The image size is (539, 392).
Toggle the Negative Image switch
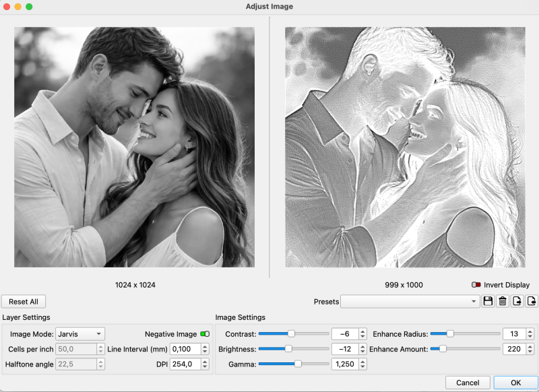coord(205,334)
